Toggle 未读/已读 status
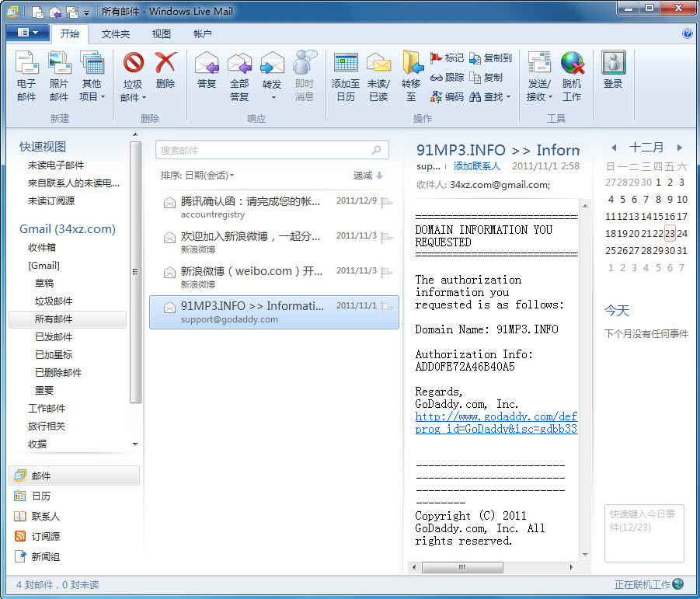The width and height of the screenshot is (700, 599). (378, 76)
